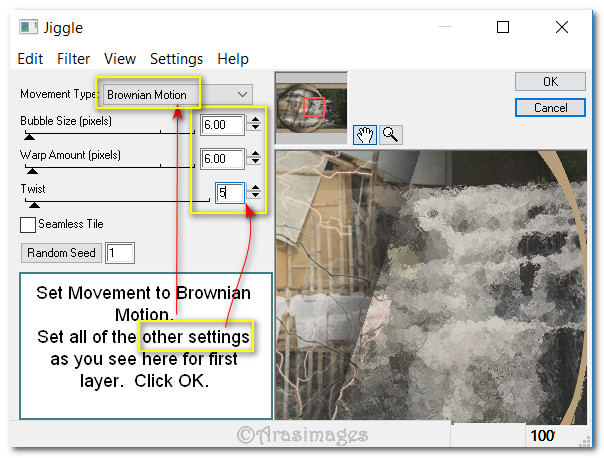Decrease the Twist value stepper
The width and height of the screenshot is (604, 458).
tap(255, 197)
